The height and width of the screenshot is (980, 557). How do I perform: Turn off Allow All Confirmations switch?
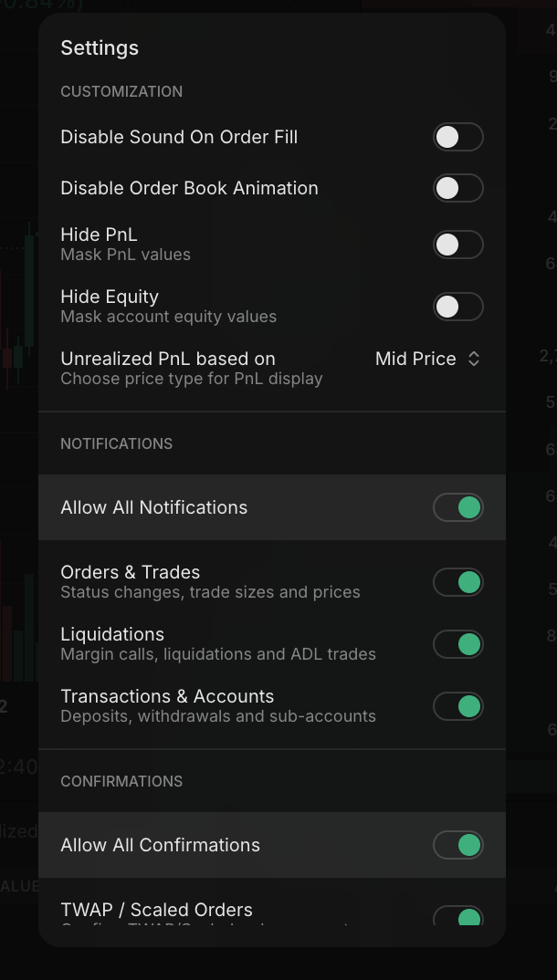[457, 845]
